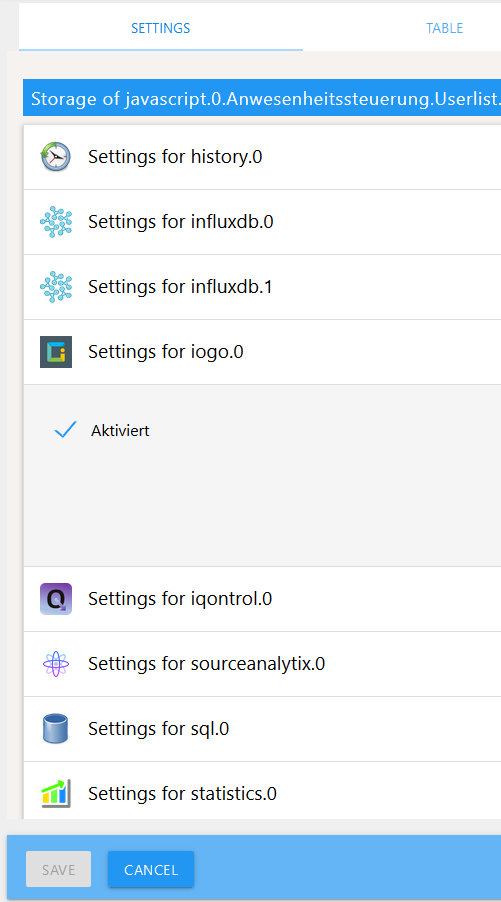Click the CANCEL button
Viewport: 501px width, 902px height.
click(151, 870)
